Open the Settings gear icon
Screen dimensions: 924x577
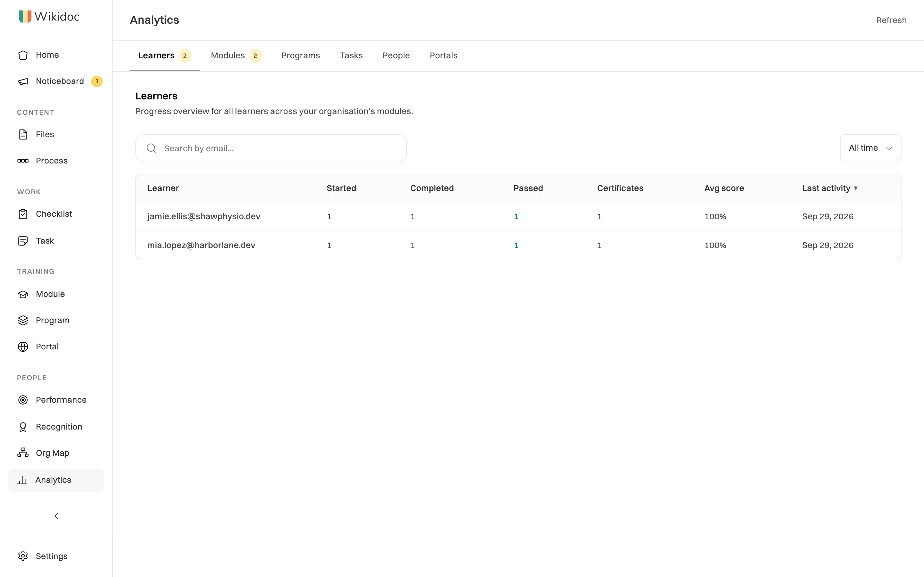pyautogui.click(x=23, y=556)
